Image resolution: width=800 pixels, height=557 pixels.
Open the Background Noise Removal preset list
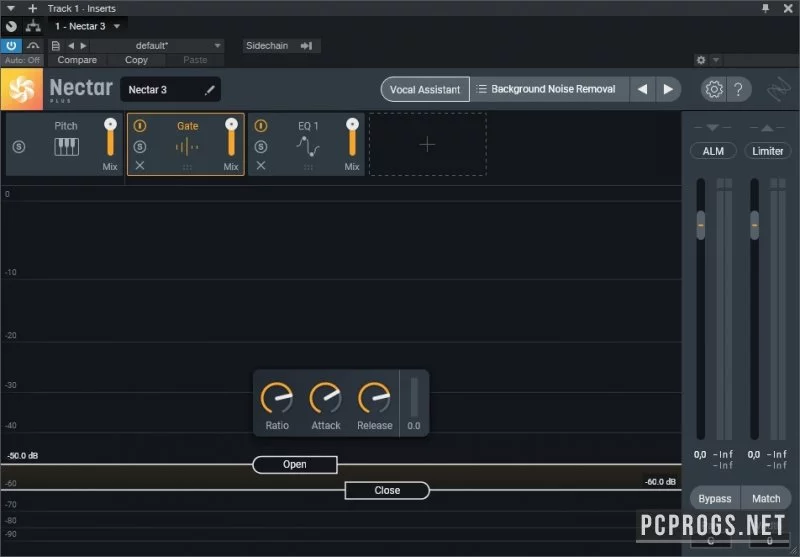pyautogui.click(x=549, y=89)
